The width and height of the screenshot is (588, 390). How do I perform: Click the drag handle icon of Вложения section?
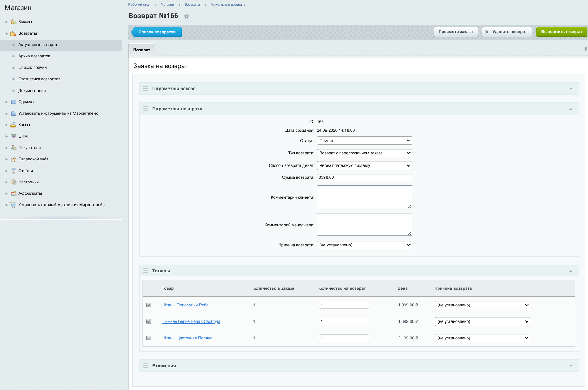click(x=145, y=366)
